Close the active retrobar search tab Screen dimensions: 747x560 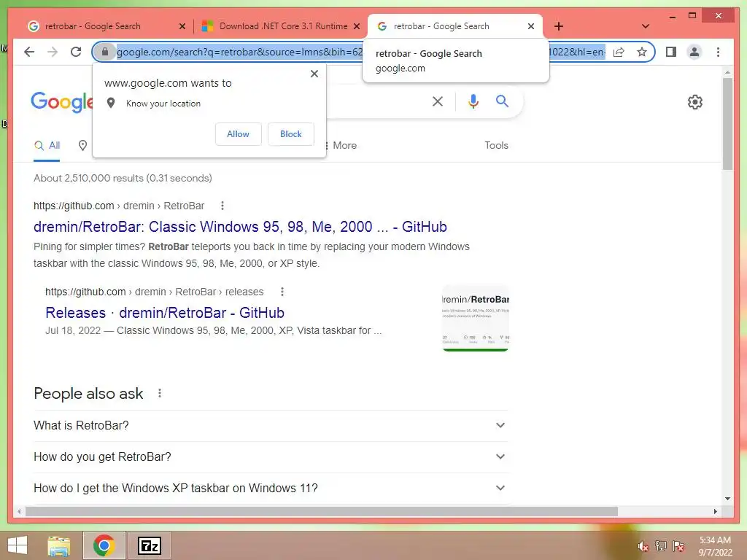[x=531, y=26]
